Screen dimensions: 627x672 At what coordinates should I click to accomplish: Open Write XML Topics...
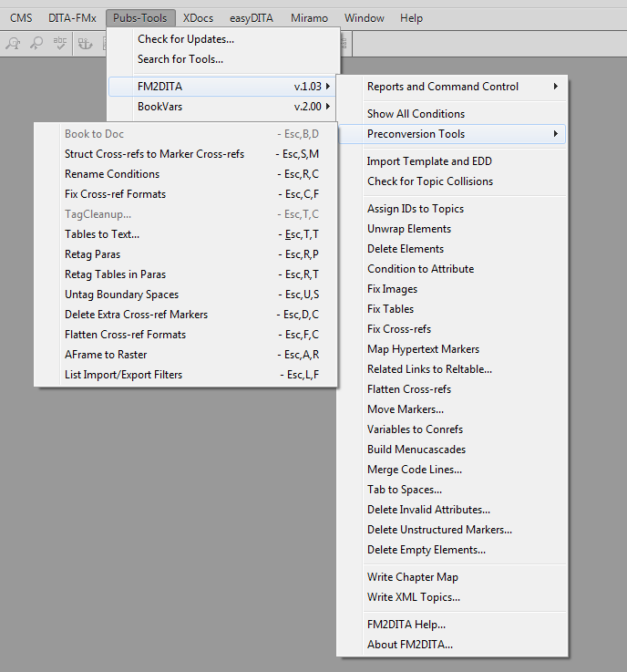452,597
